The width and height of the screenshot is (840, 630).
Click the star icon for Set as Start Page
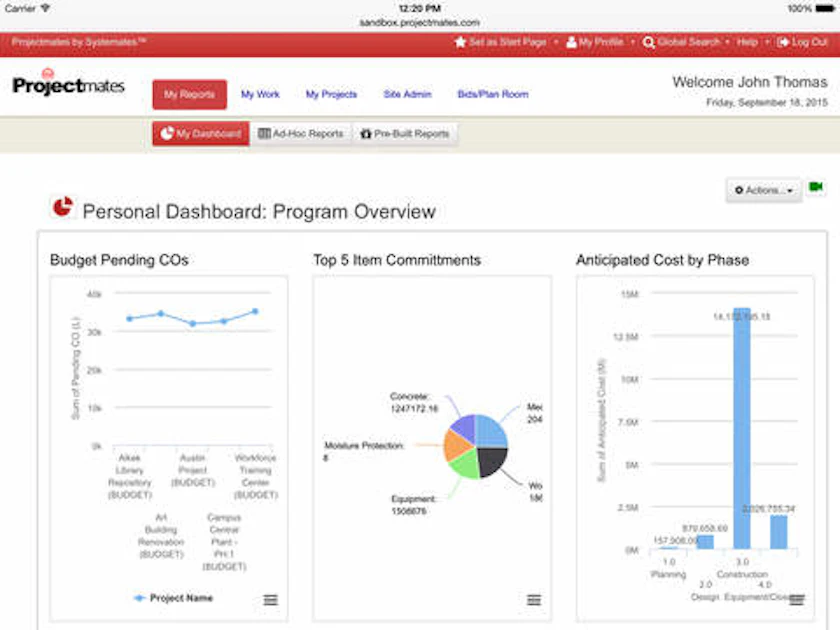tap(460, 42)
